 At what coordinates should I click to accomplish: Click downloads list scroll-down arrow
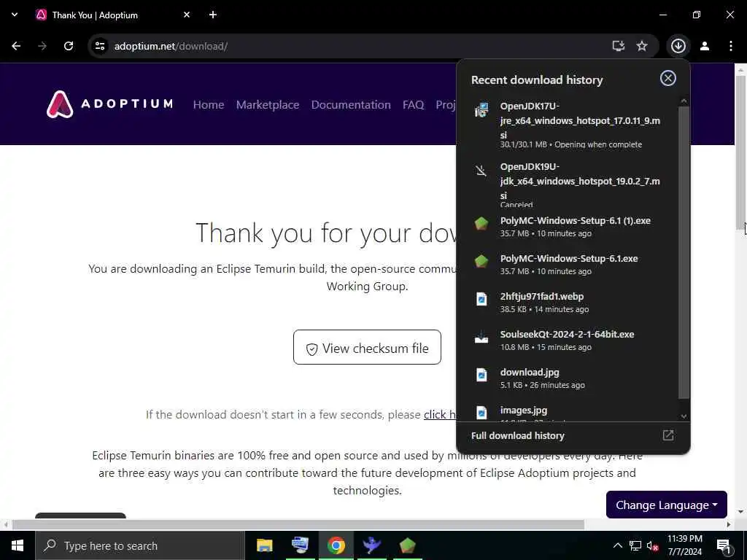point(684,416)
